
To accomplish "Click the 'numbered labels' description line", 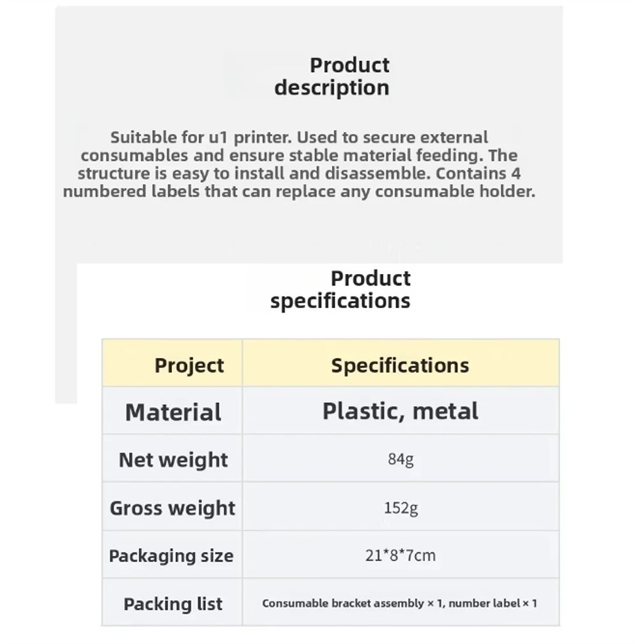I will pyautogui.click(x=299, y=192).
